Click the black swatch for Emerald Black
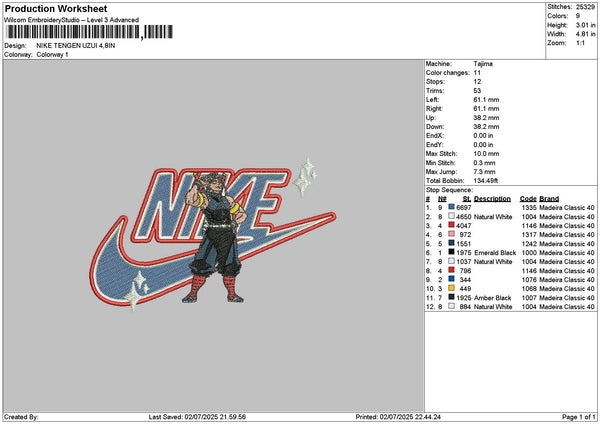This screenshot has width=600, height=424. pos(452,252)
